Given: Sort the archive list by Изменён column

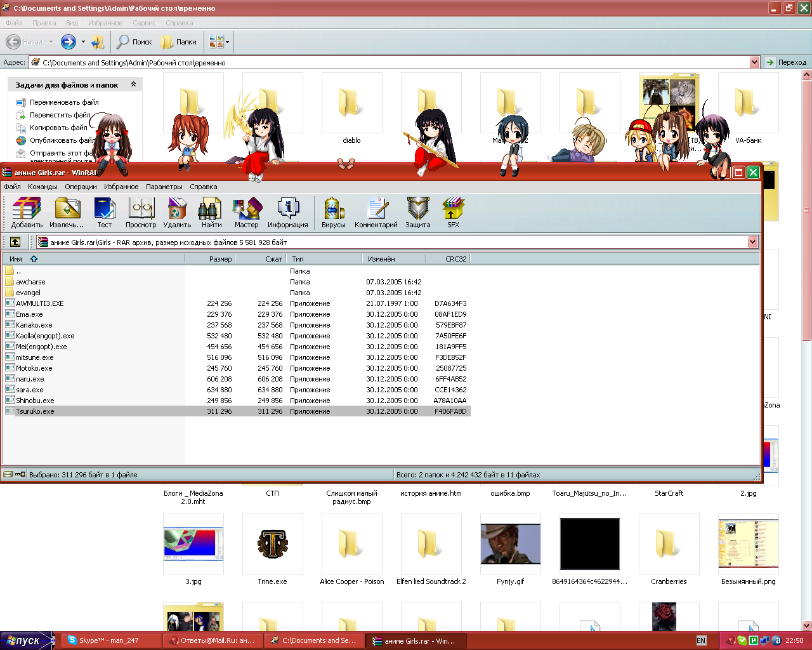Looking at the screenshot, I should (393, 259).
